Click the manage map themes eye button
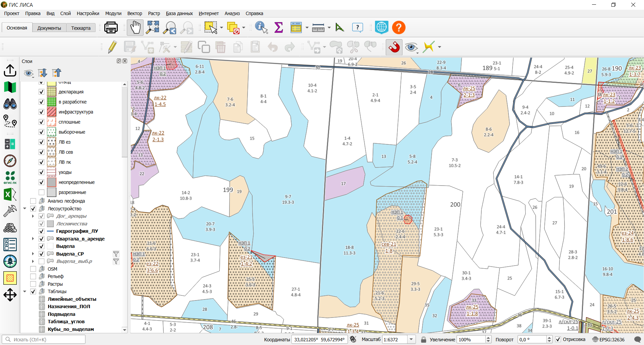The image size is (644, 345). coord(29,73)
